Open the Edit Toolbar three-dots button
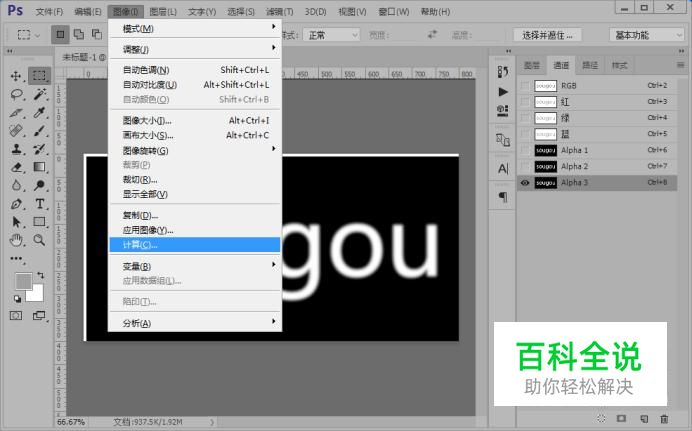 (x=16, y=259)
